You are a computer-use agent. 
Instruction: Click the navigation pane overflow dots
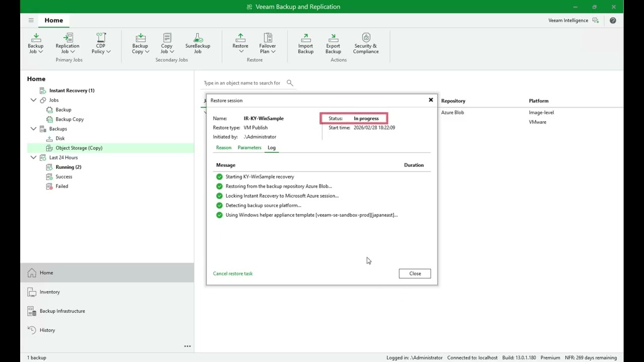tap(187, 346)
